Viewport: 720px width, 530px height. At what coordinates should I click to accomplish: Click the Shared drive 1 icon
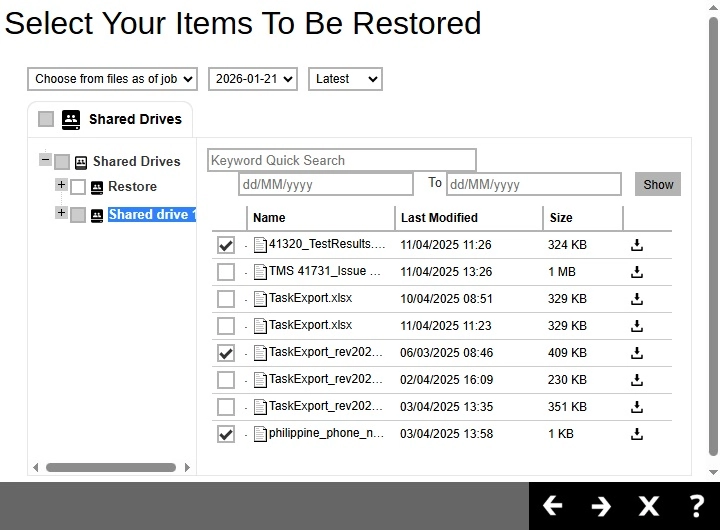(x=97, y=215)
